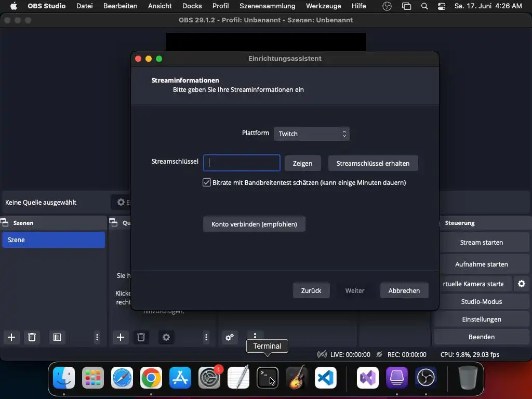Click Zeigen to reveal stream key
Viewport: 532px width, 399px height.
(x=303, y=163)
